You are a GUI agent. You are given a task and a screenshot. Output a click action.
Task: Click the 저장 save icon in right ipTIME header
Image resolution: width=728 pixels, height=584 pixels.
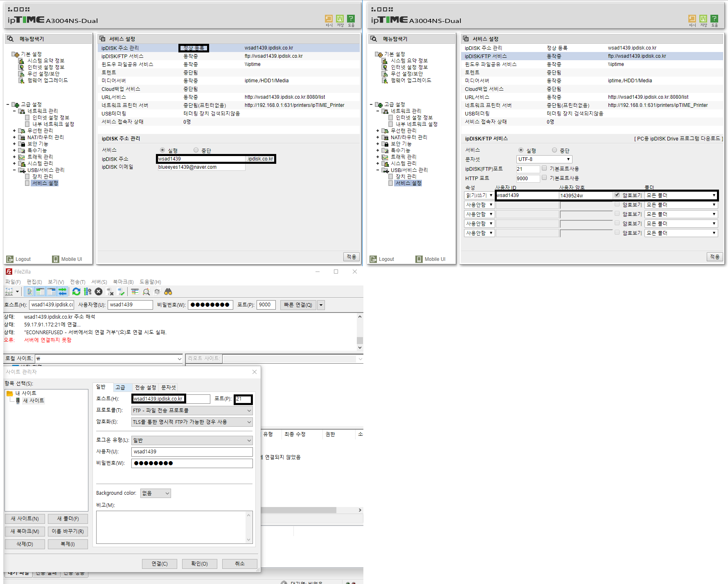point(703,19)
